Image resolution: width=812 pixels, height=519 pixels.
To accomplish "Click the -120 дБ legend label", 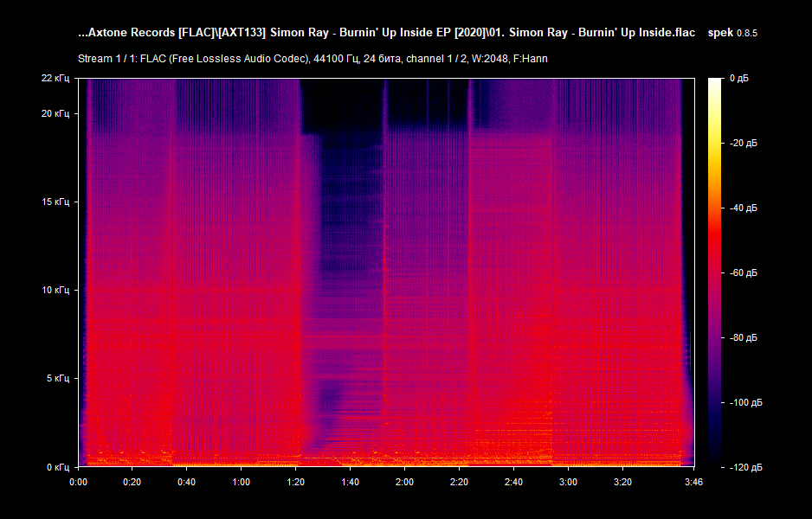I will tap(744, 467).
